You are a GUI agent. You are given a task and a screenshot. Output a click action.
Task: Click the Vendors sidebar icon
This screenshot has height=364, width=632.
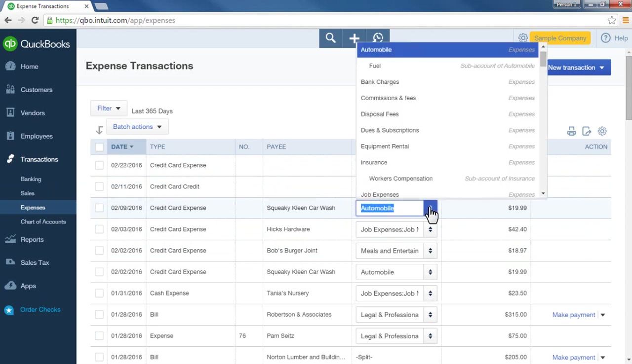tap(10, 112)
